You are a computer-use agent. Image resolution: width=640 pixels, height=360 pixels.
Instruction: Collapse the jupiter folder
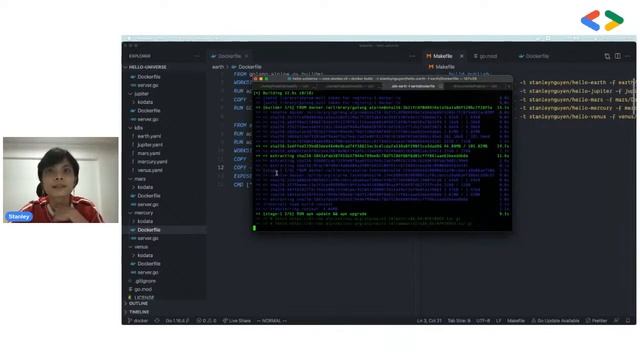[x=141, y=94]
